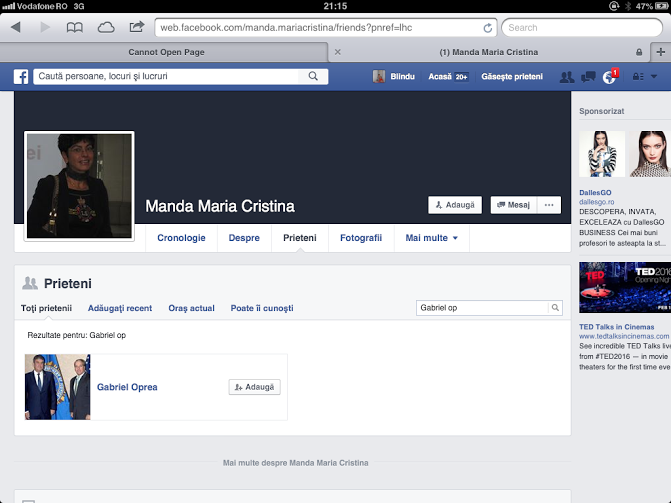
Task: Click 'Rezultate pentru: Gabriel op' text
Action: tap(77, 335)
